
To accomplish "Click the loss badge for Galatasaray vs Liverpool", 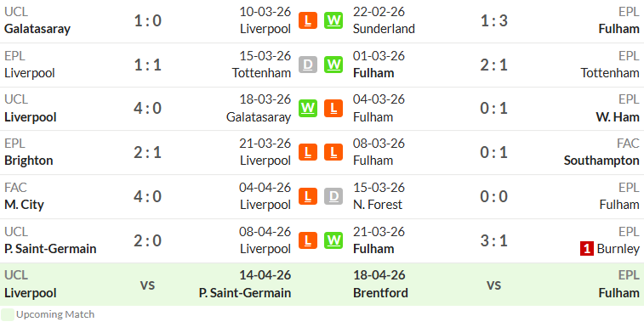I will (x=308, y=20).
